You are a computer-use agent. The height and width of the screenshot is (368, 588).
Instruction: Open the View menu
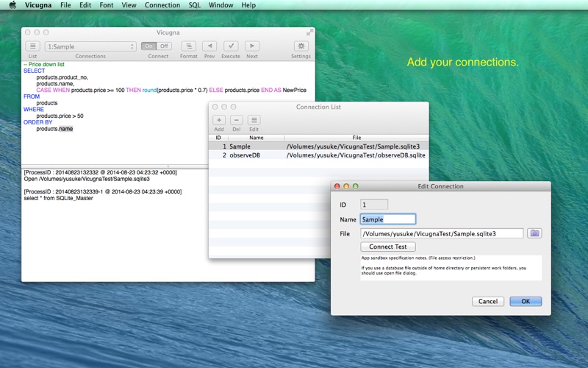(x=129, y=5)
